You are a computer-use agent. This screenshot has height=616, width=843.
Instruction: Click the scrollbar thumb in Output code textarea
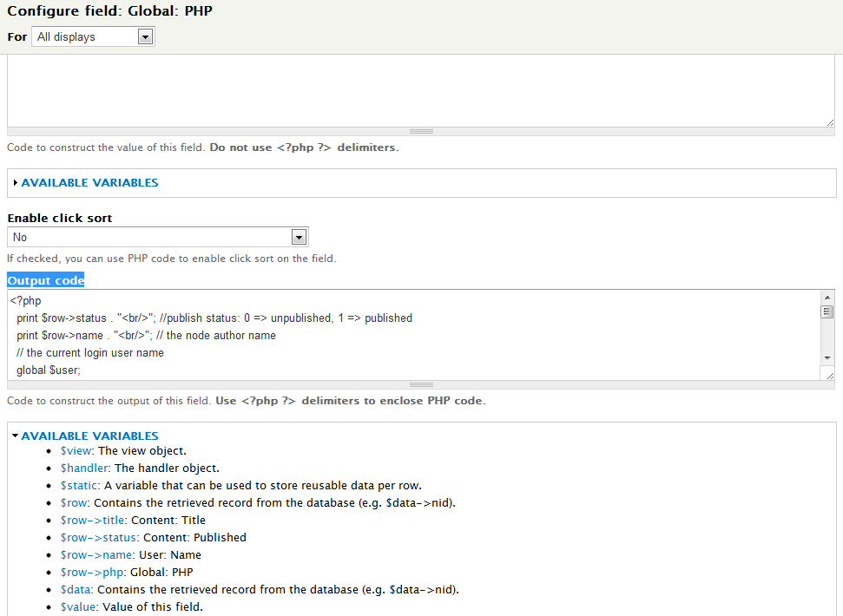[827, 312]
